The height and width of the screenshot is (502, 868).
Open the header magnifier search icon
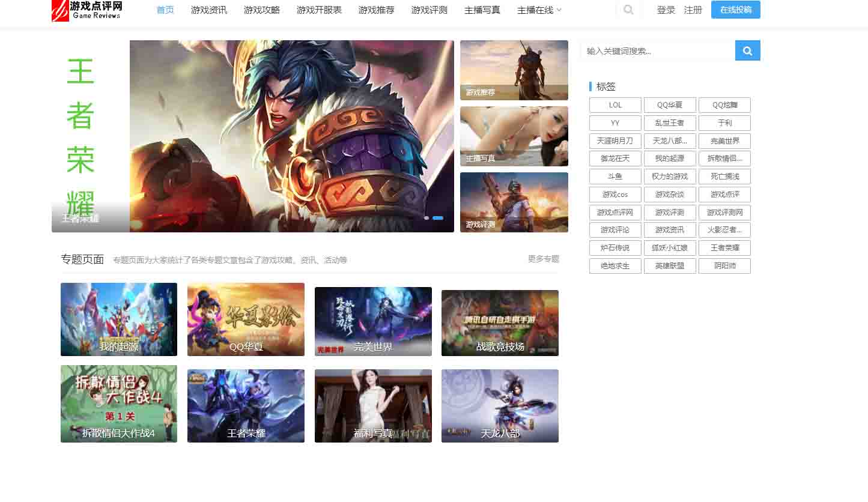click(x=628, y=10)
